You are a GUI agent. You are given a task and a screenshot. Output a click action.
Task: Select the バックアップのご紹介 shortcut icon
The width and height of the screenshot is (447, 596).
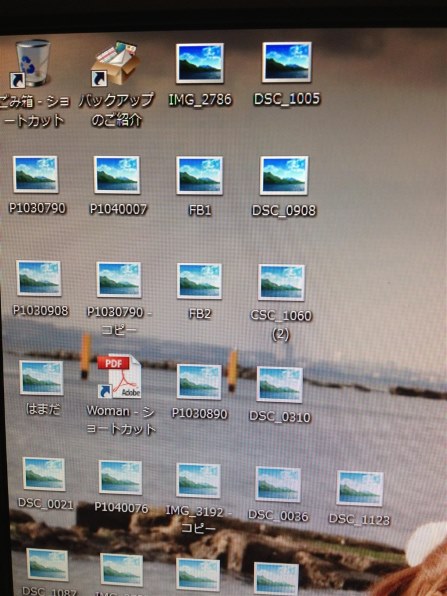(x=116, y=63)
